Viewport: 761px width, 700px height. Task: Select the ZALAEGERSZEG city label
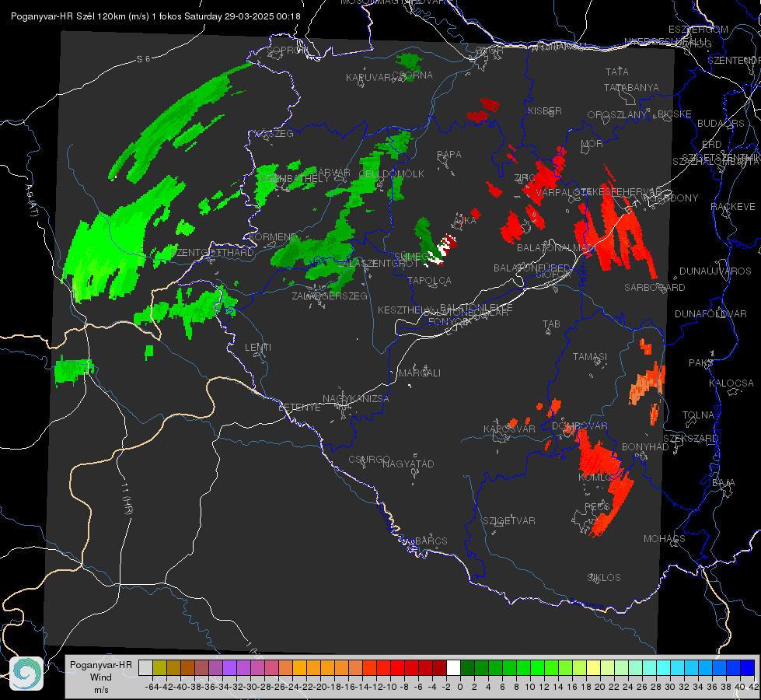click(330, 296)
